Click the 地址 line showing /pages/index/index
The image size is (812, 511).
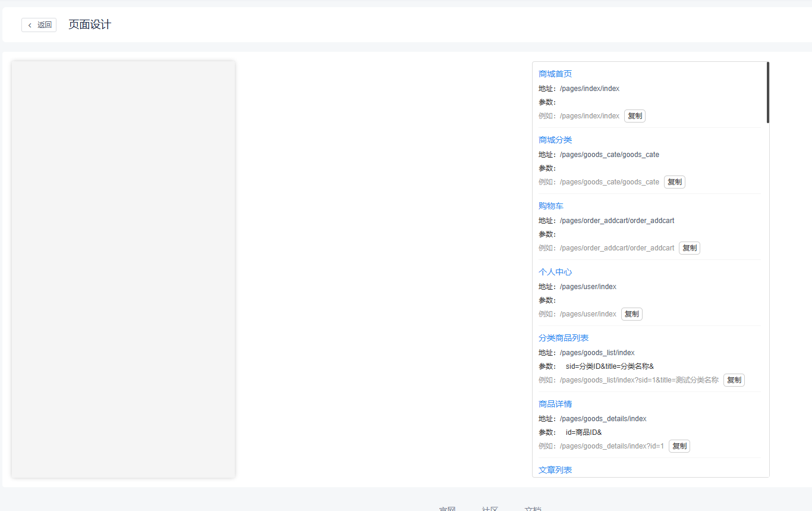579,89
